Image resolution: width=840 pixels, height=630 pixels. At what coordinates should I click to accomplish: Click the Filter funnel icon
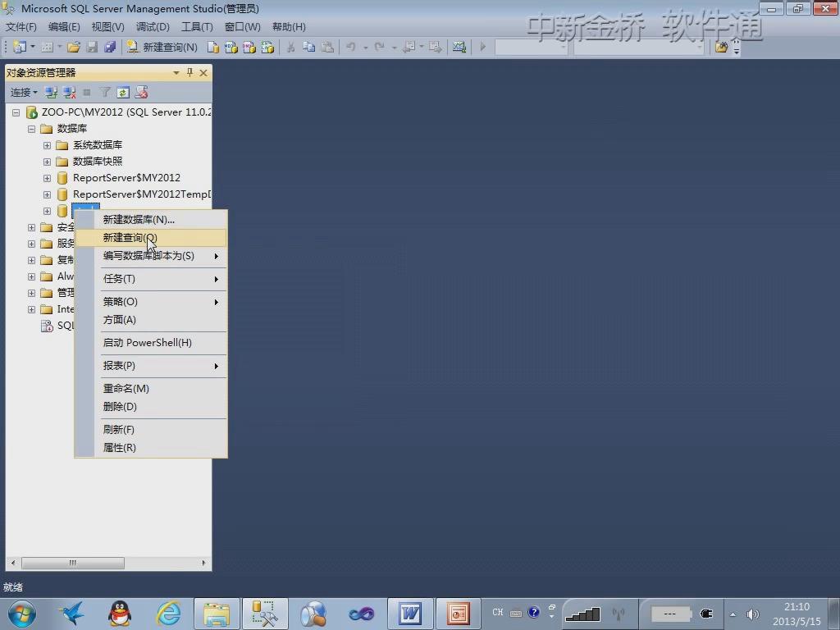pos(105,93)
